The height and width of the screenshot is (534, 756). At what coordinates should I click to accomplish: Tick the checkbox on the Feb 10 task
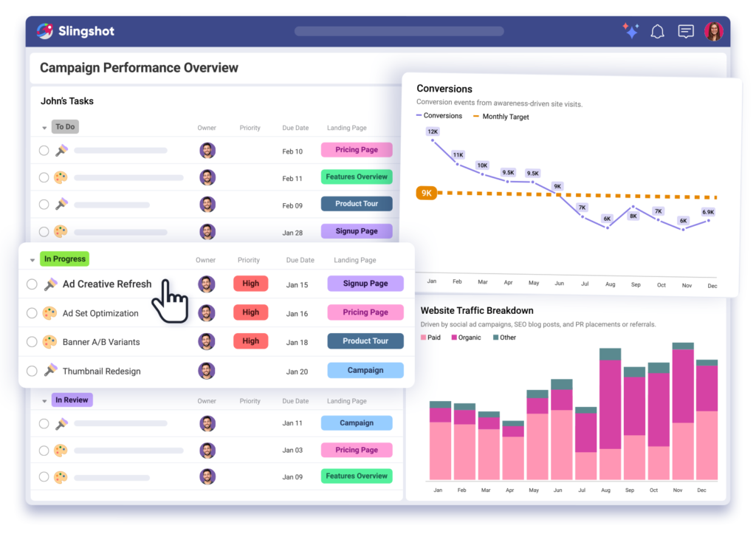click(44, 150)
